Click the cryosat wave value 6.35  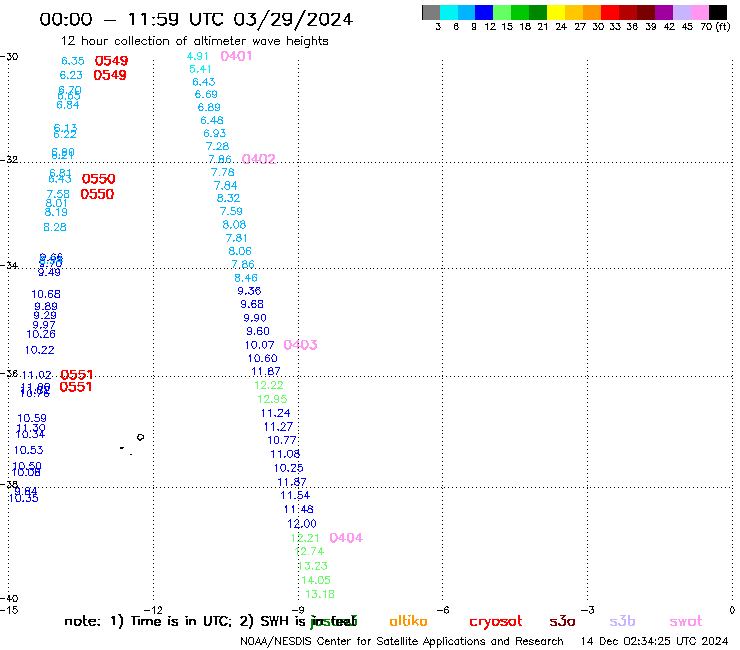pos(73,61)
